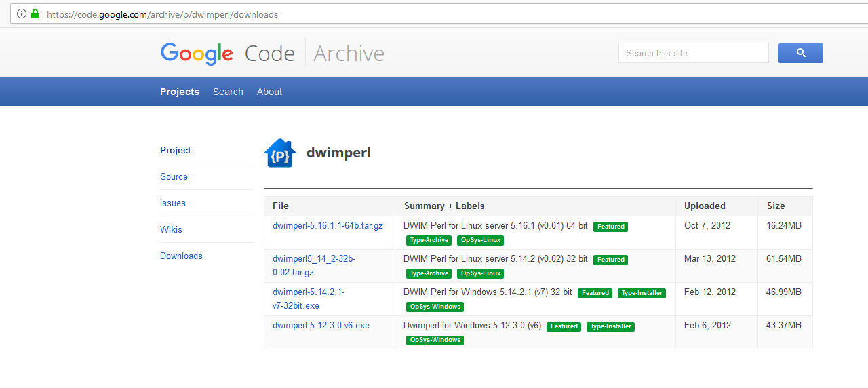Click Type-Archive label in the 5.14.2 Linux row

[x=429, y=273]
